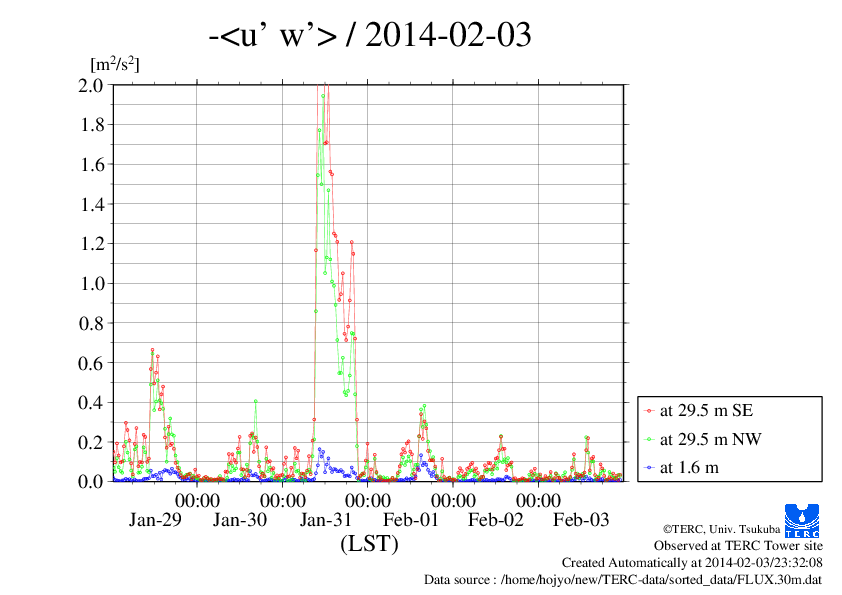Click the 'Feb-01' date label

[x=411, y=520]
